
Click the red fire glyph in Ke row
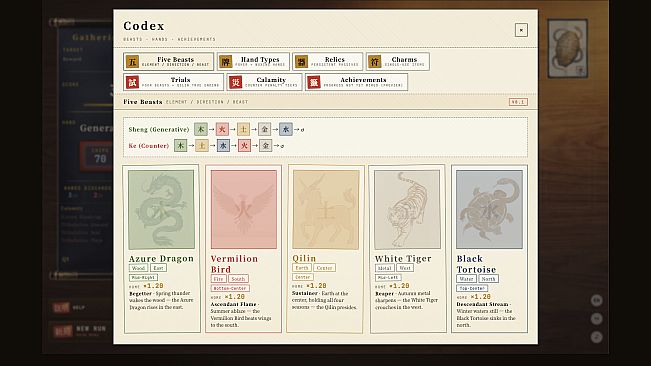[244, 146]
